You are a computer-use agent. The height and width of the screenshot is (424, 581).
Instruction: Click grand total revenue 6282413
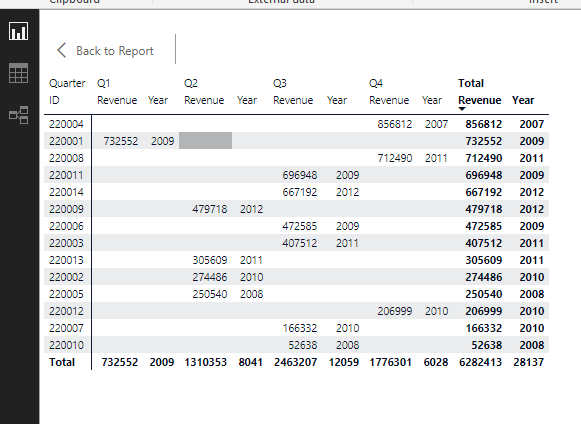(x=480, y=362)
